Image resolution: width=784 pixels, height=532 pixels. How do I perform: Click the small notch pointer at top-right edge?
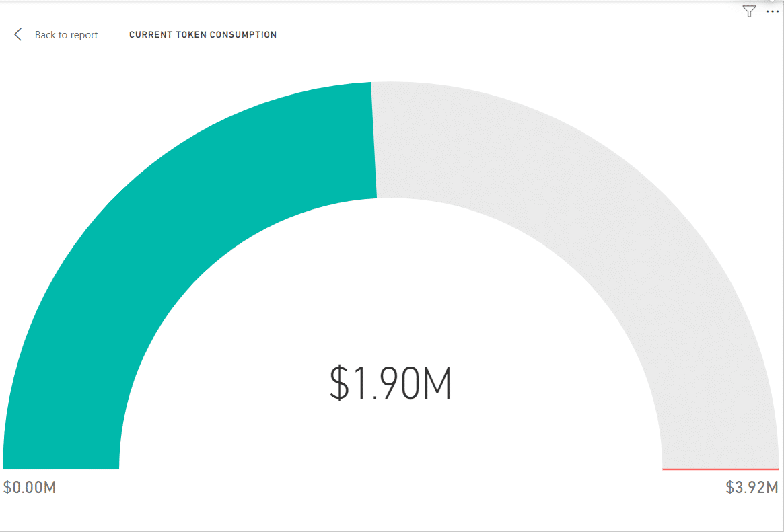[771, 2]
